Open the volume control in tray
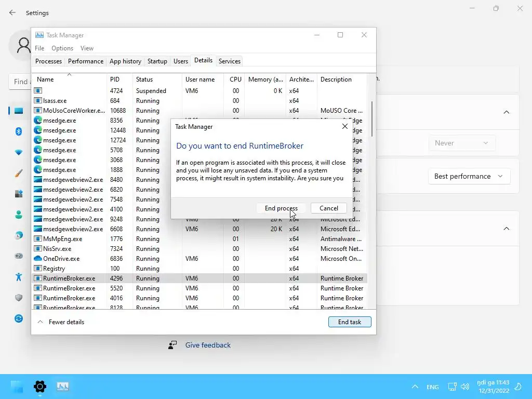Screen dimensions: 532x399 [465, 387]
